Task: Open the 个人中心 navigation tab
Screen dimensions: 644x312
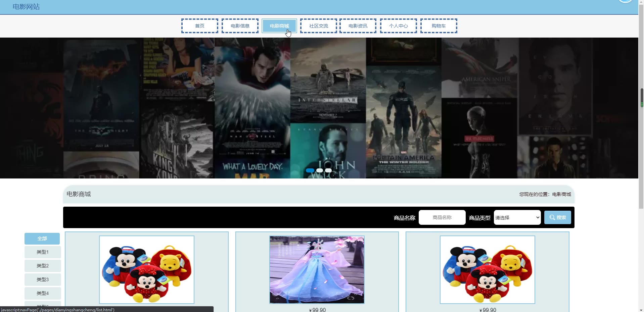Action: pyautogui.click(x=398, y=26)
